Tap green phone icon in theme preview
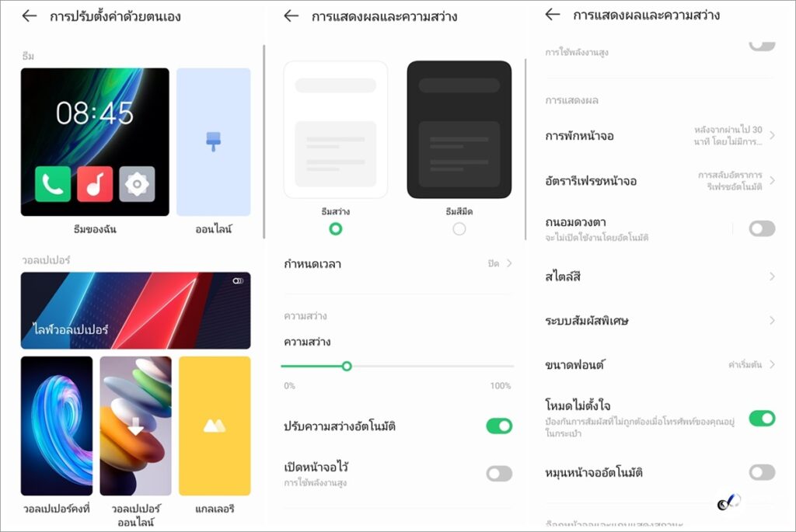 pos(53,184)
